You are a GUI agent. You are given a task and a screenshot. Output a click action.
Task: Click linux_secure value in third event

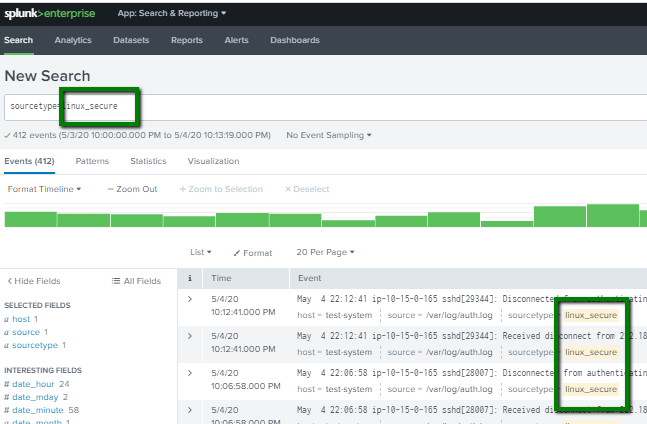tap(591, 389)
